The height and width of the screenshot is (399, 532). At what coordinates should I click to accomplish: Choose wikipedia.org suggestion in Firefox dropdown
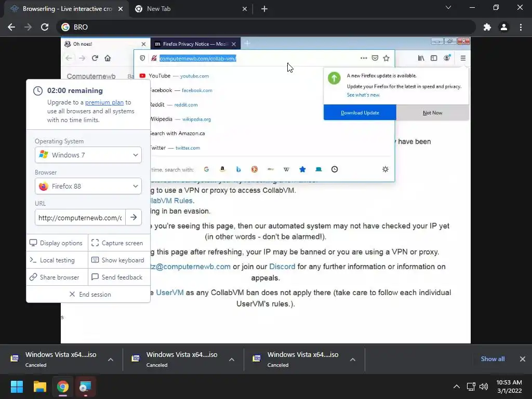180,119
